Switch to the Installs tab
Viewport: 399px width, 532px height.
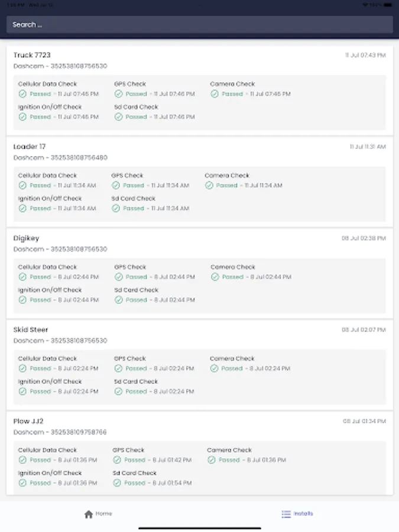click(x=297, y=514)
